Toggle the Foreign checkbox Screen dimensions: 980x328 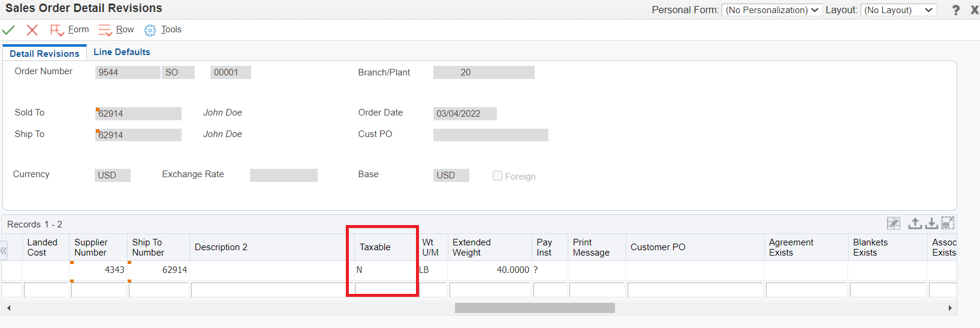[x=497, y=175]
